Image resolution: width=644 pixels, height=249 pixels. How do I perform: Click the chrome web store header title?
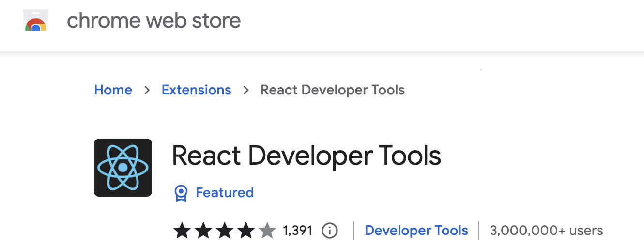153,20
